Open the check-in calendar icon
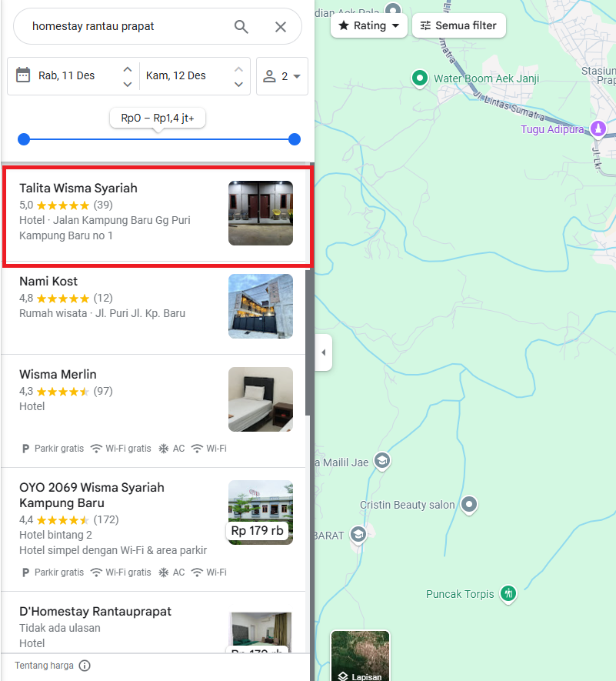The height and width of the screenshot is (681, 616). [23, 75]
